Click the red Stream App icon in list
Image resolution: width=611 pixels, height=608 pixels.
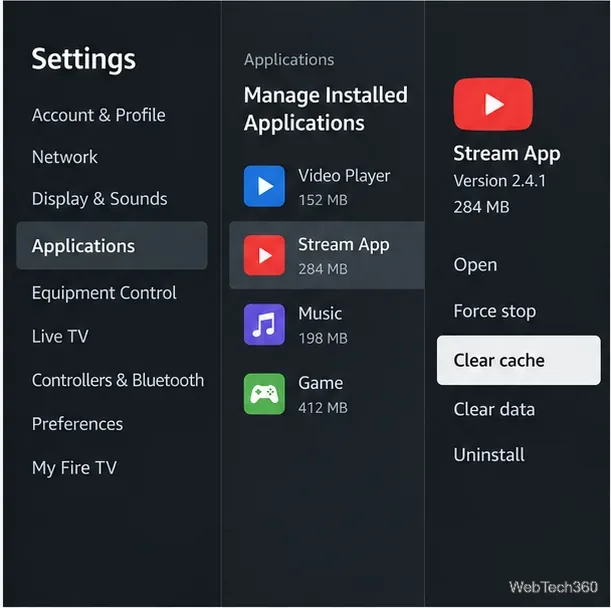(264, 255)
